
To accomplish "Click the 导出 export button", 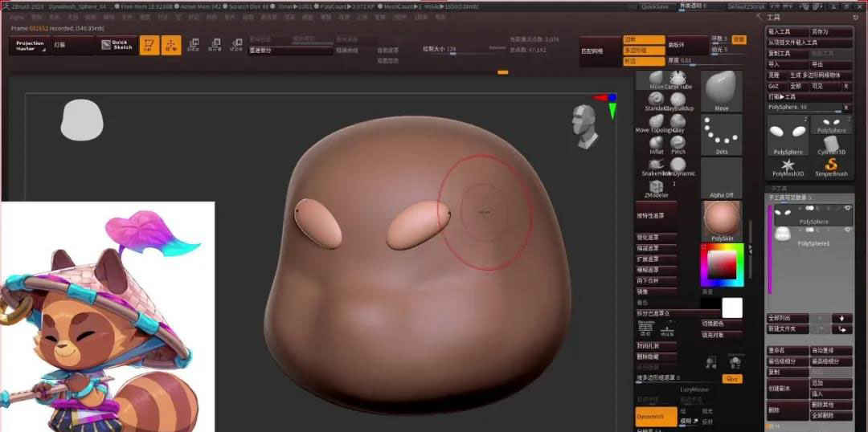I will pos(832,65).
